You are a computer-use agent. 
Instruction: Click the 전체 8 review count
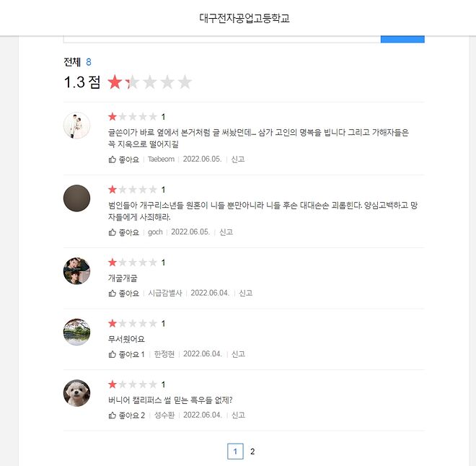(77, 62)
